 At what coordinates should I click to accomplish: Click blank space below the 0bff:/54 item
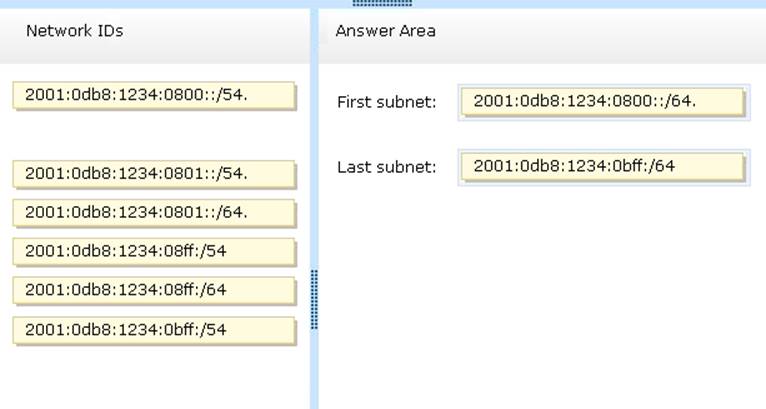click(154, 375)
